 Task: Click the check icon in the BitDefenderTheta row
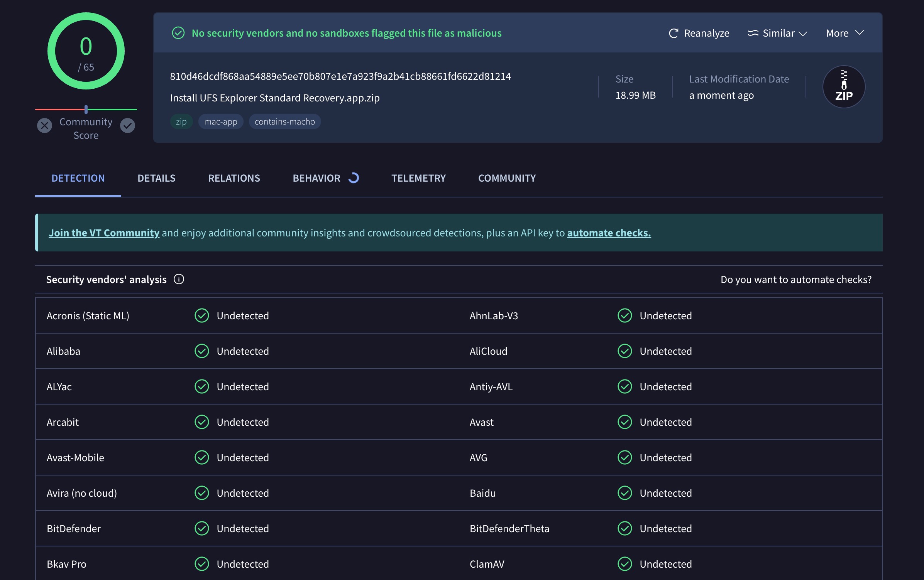point(624,528)
